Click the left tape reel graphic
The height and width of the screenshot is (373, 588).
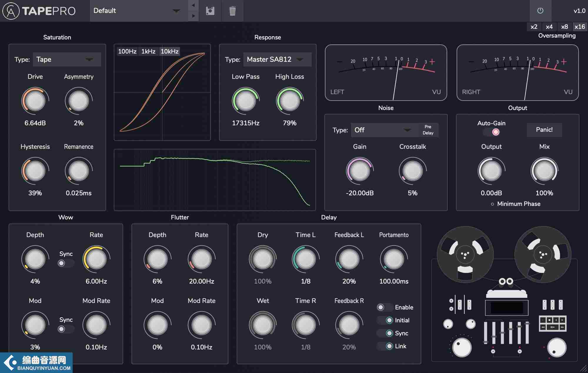tap(465, 255)
